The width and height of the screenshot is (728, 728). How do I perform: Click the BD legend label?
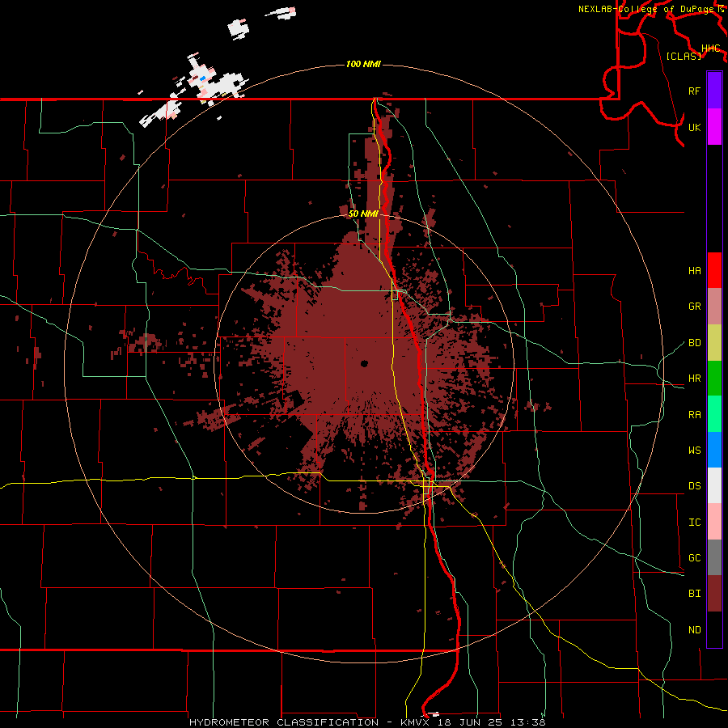pyautogui.click(x=694, y=343)
